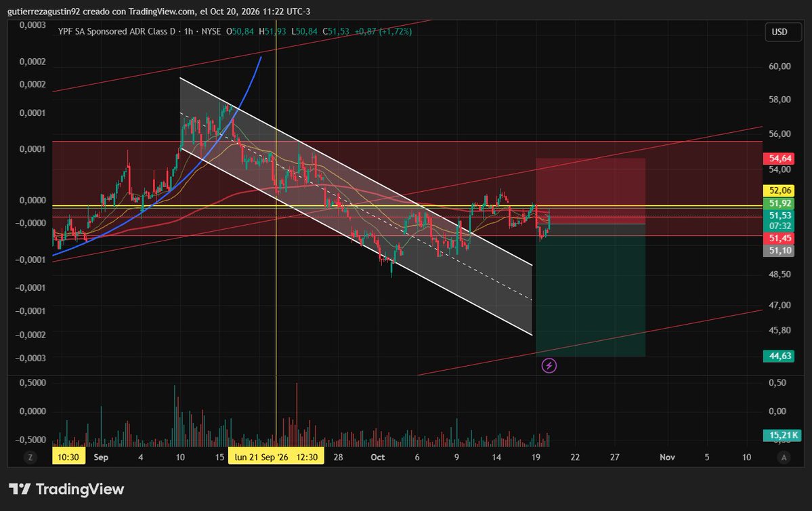This screenshot has width=812, height=511.
Task: Select the green 51,92 price label
Action: 780,203
